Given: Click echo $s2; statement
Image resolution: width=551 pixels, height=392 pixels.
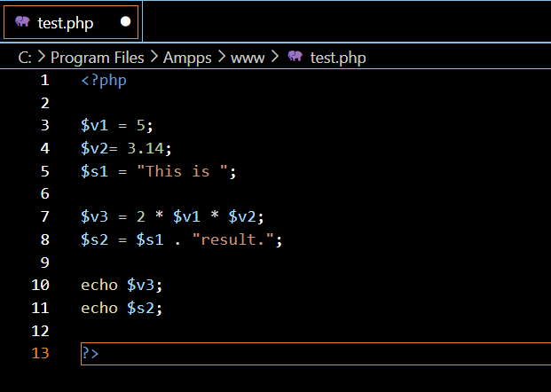Looking at the screenshot, I should click(x=122, y=308).
